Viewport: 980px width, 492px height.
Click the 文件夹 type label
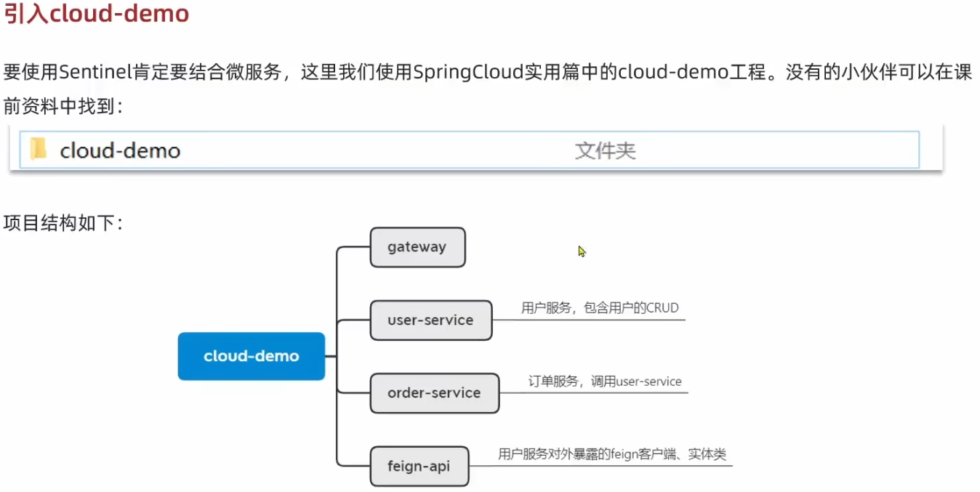point(605,150)
